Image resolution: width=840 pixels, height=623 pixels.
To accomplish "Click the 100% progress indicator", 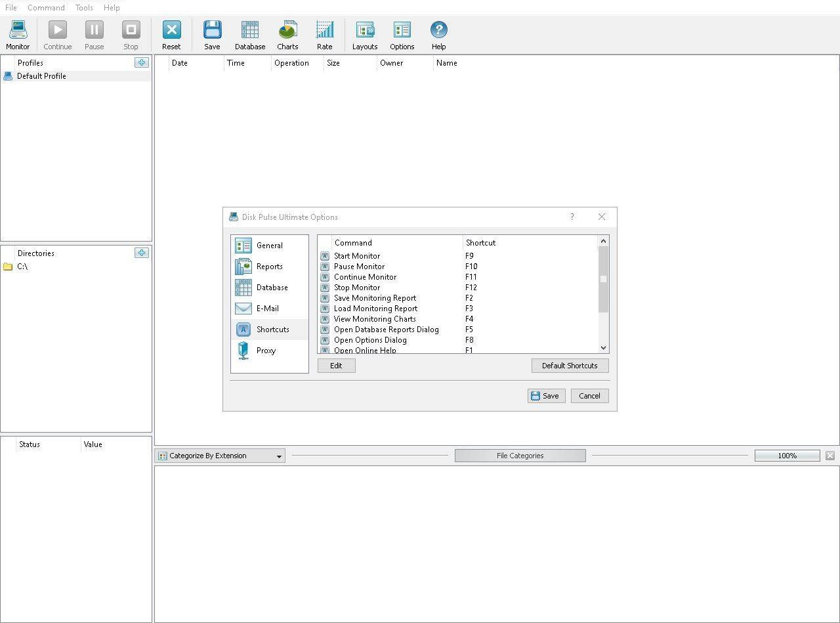I will (x=787, y=456).
